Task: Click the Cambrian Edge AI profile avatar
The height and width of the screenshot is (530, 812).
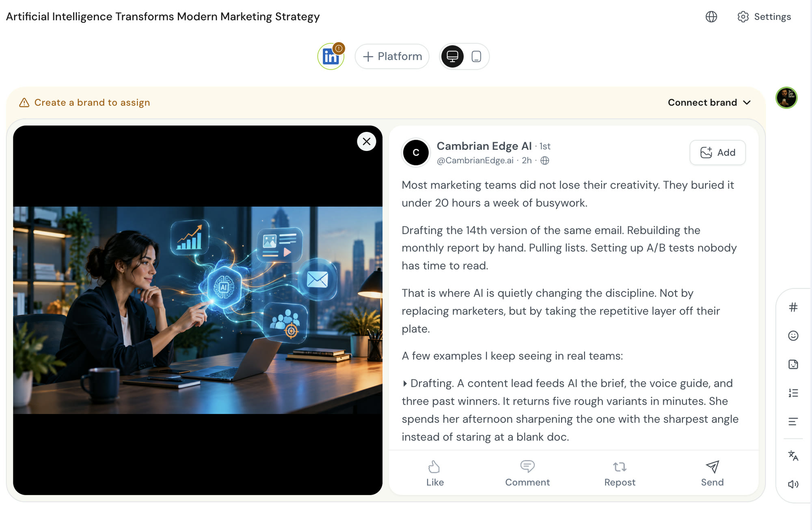Action: pos(416,153)
